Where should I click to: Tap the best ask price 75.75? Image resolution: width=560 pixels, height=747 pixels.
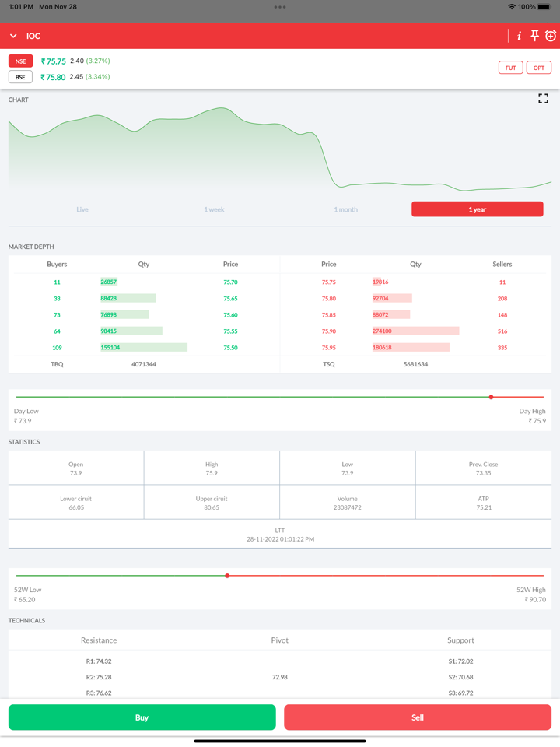(x=329, y=282)
